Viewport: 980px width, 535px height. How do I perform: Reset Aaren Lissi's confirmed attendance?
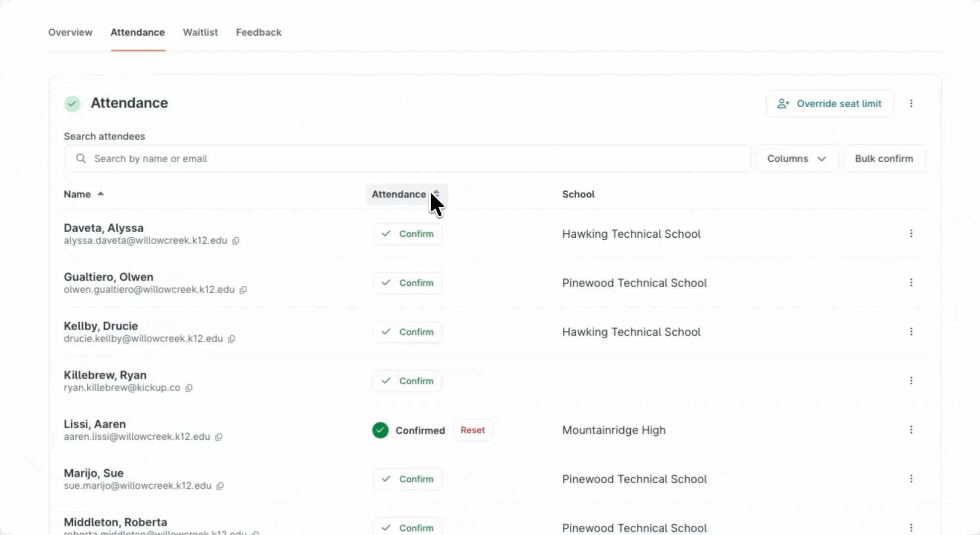(473, 430)
